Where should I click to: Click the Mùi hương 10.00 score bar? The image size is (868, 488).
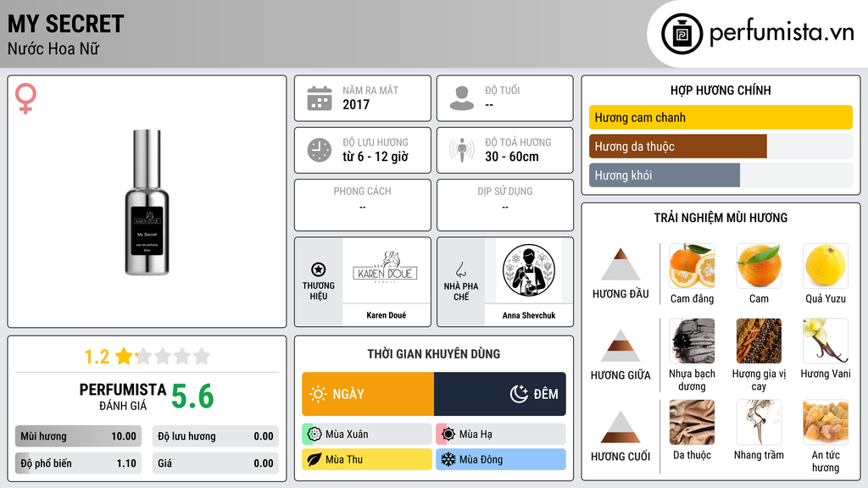pyautogui.click(x=78, y=436)
